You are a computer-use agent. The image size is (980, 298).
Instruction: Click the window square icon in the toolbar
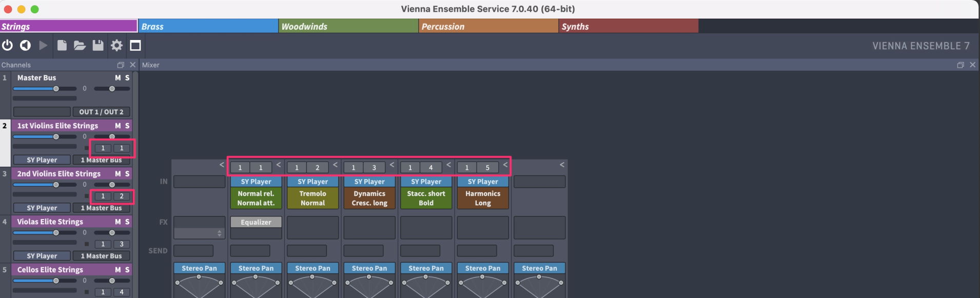[x=135, y=46]
